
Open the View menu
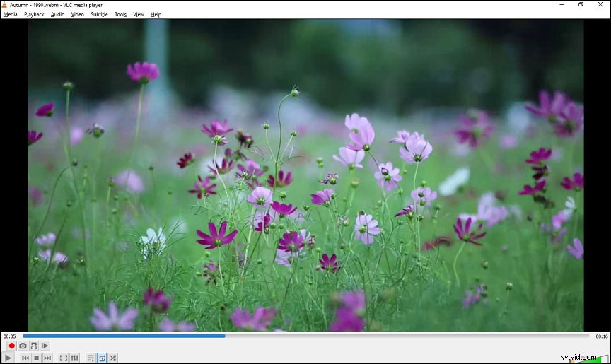pos(139,14)
